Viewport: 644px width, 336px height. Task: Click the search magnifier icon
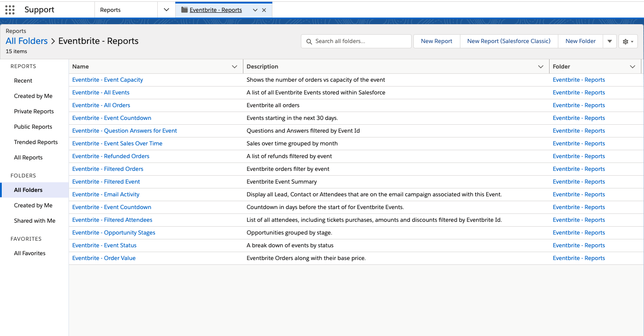pyautogui.click(x=309, y=41)
